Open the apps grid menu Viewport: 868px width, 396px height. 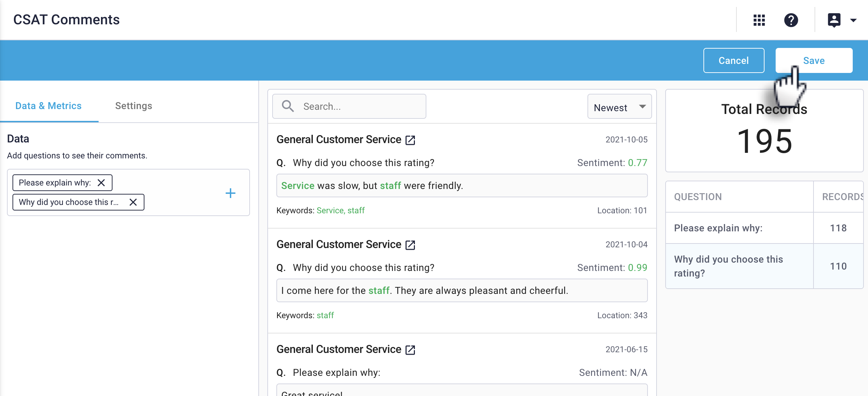(x=759, y=20)
